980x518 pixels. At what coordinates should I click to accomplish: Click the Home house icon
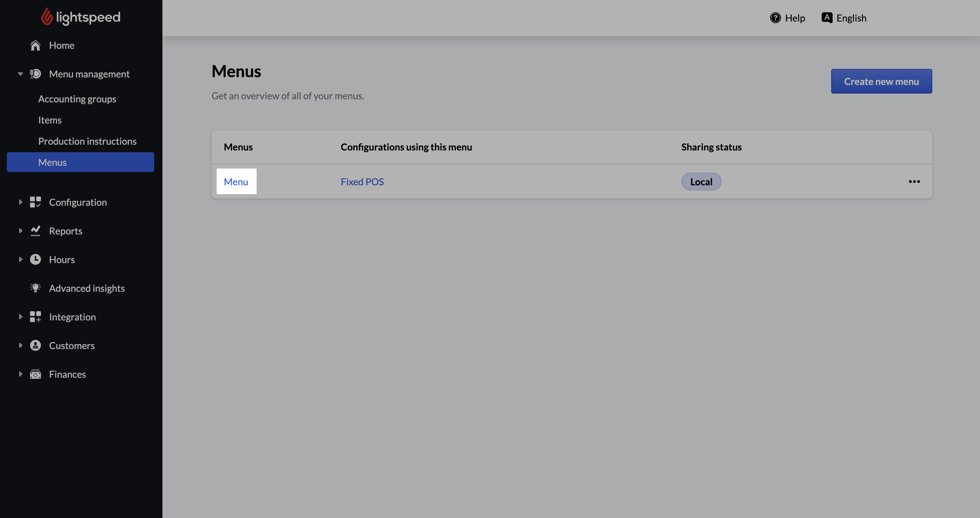tap(35, 45)
